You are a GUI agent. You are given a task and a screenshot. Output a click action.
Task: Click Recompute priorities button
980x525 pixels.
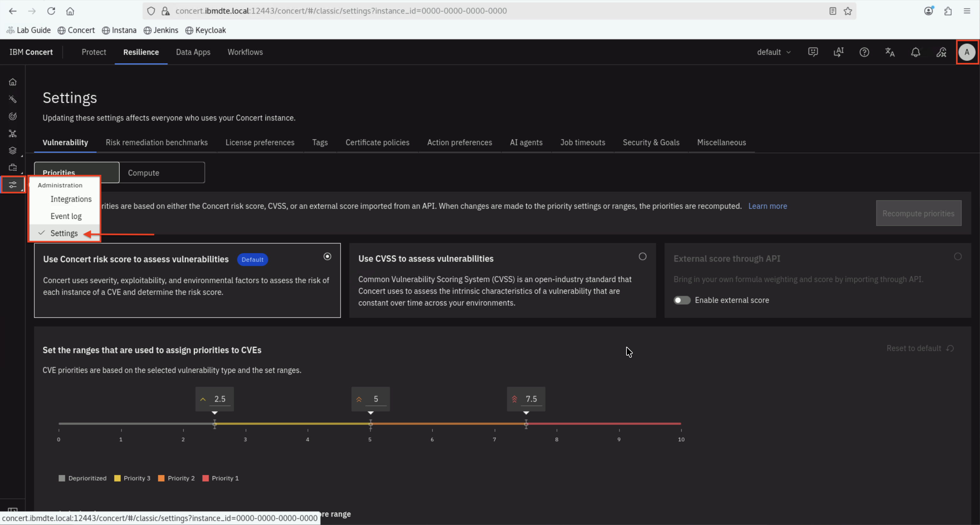point(918,213)
